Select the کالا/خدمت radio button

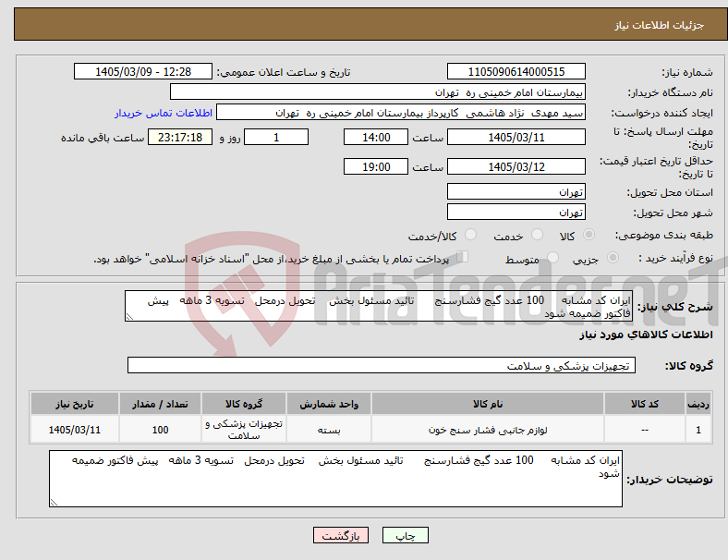[471, 235]
